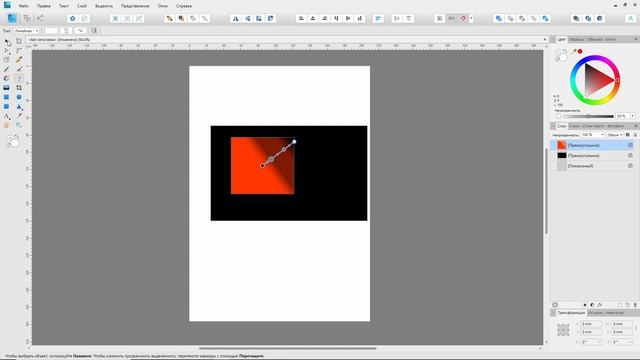Click the Divide boolean operation icon
This screenshot has height=360, width=640.
(545, 18)
